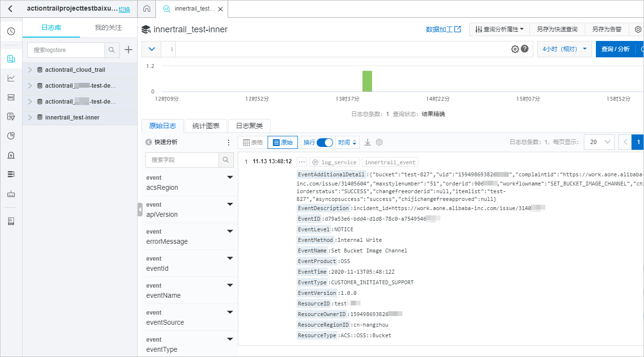This screenshot has height=357, width=644.
Task: Open the clock history sidebar icon
Action: (x=11, y=31)
